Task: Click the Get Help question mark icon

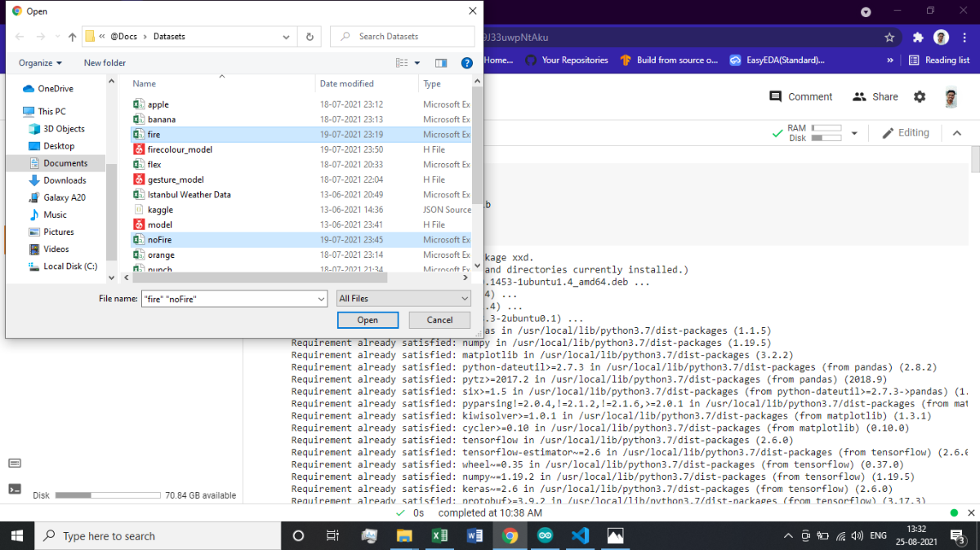Action: [465, 63]
